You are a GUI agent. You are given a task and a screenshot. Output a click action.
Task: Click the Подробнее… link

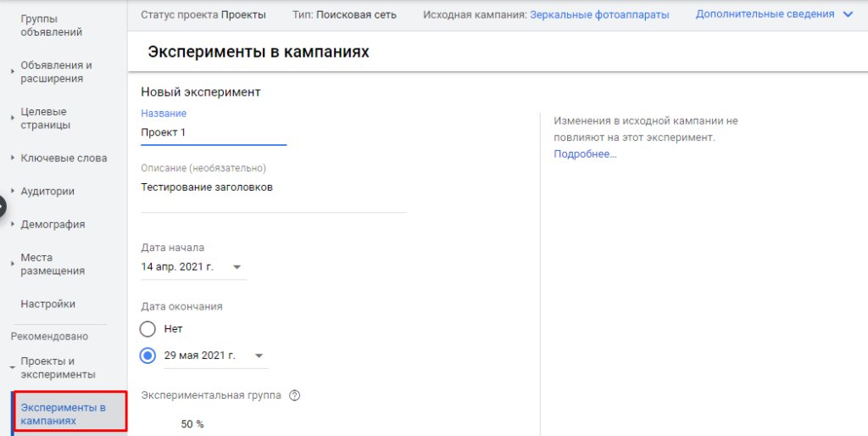tap(585, 154)
